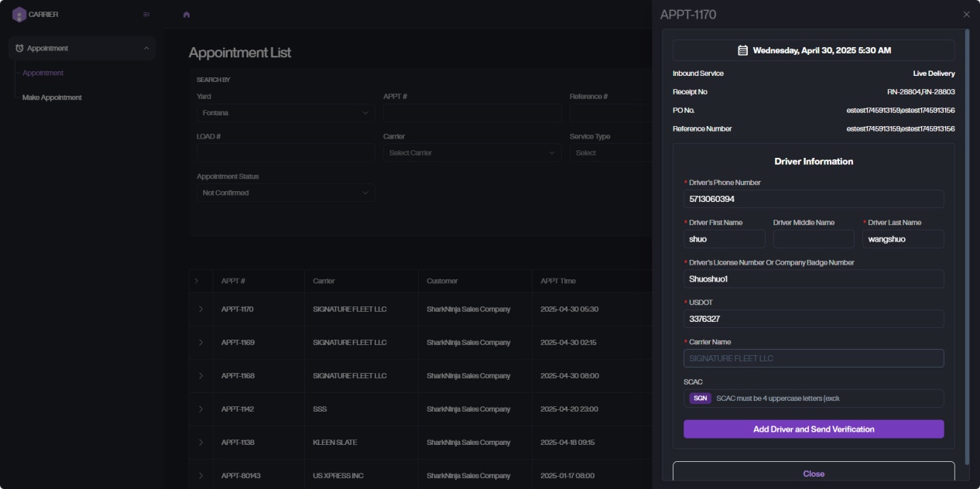Select Make Appointment in the sidebar
The width and height of the screenshot is (980, 489).
pos(52,97)
